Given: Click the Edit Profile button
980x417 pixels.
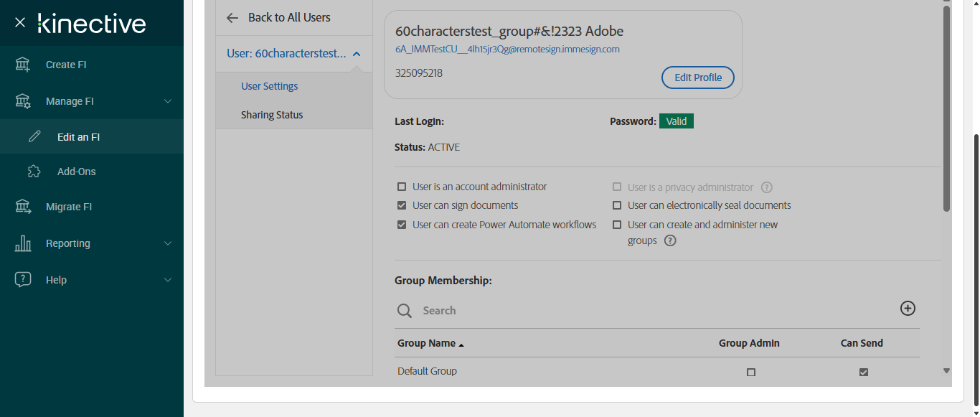Looking at the screenshot, I should (x=697, y=78).
